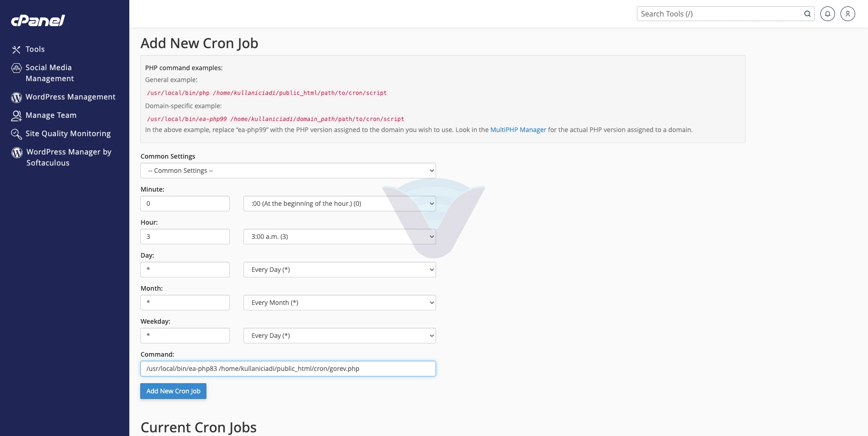Click the Command input field
This screenshot has height=436, width=868.
pyautogui.click(x=288, y=369)
